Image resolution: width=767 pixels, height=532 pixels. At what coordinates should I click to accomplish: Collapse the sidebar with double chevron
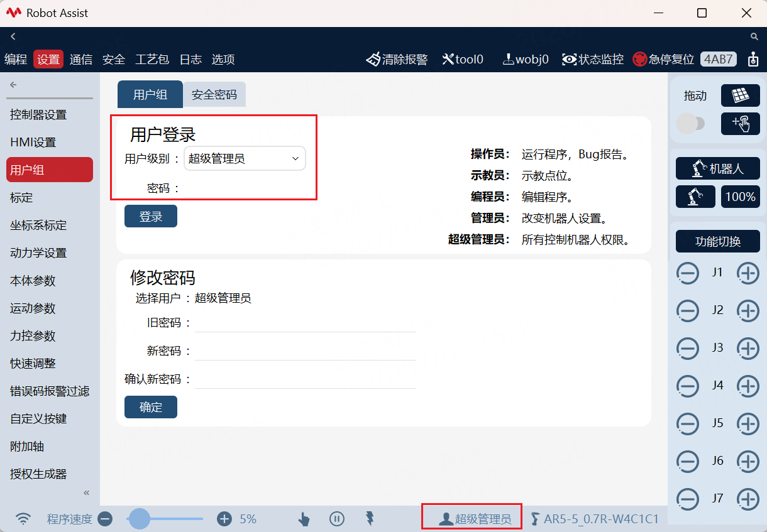point(87,492)
